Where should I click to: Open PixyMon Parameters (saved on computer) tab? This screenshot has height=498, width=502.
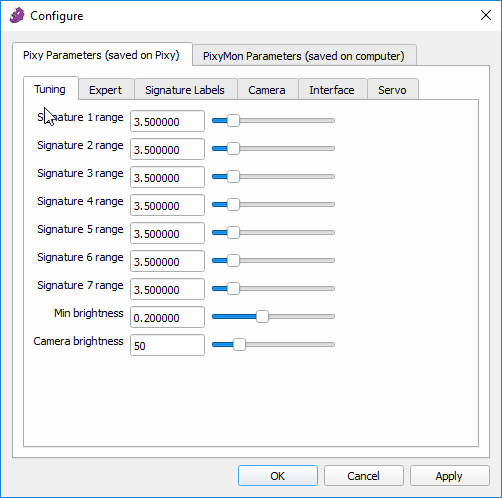pos(304,56)
